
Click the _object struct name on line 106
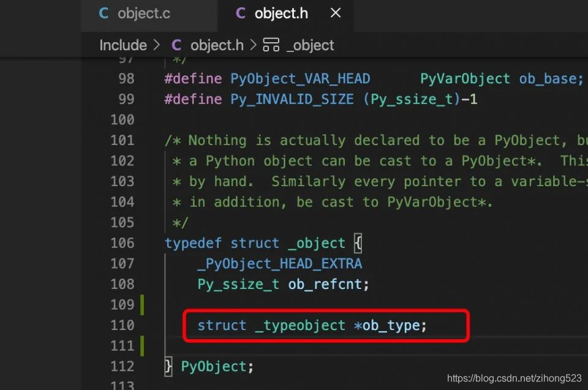click(317, 244)
